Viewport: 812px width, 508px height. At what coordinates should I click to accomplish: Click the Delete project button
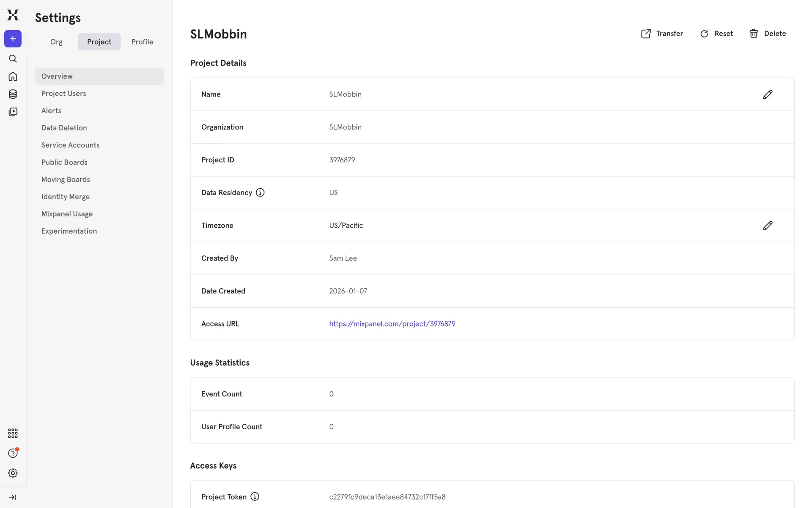point(768,33)
